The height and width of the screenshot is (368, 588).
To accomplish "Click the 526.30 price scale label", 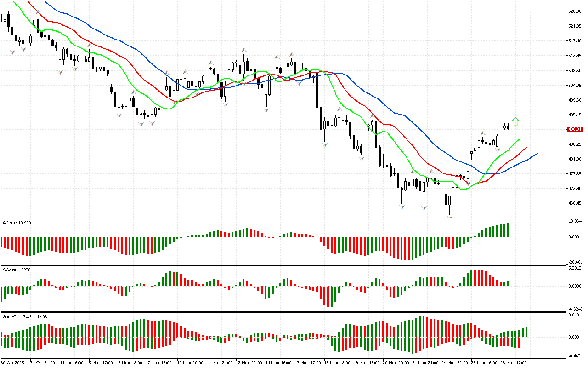I will (x=575, y=11).
